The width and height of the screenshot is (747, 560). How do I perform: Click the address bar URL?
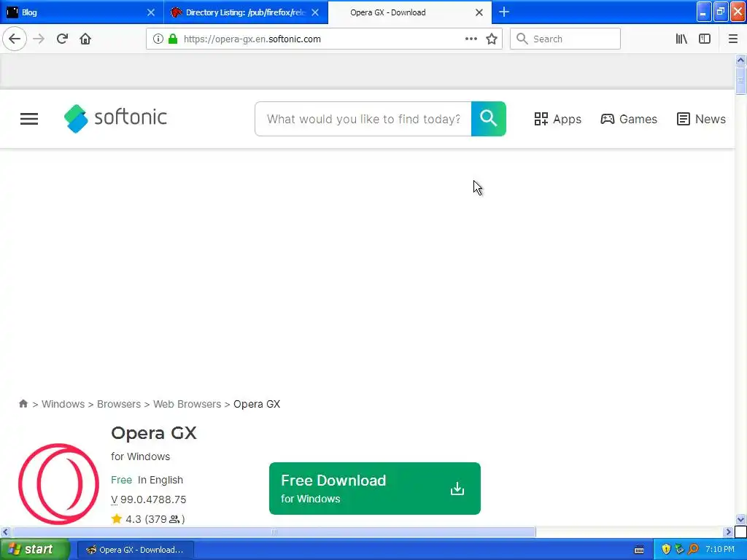click(252, 39)
